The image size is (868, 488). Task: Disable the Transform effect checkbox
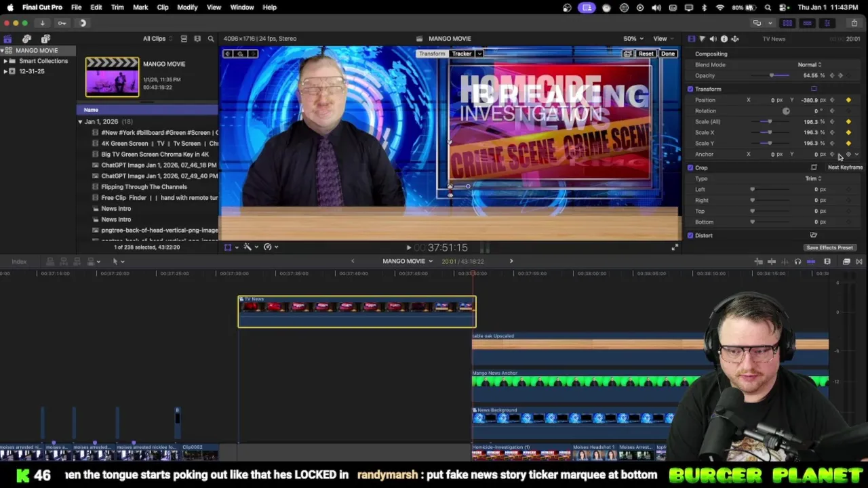click(690, 89)
